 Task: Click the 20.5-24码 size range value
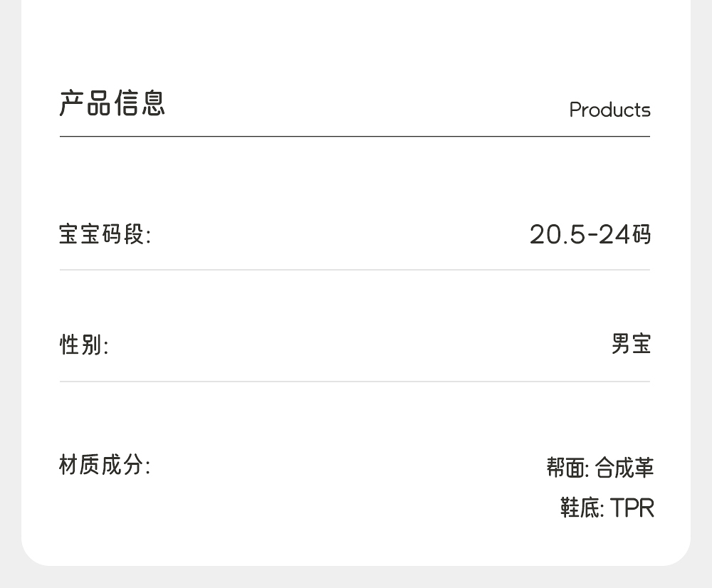click(x=590, y=234)
